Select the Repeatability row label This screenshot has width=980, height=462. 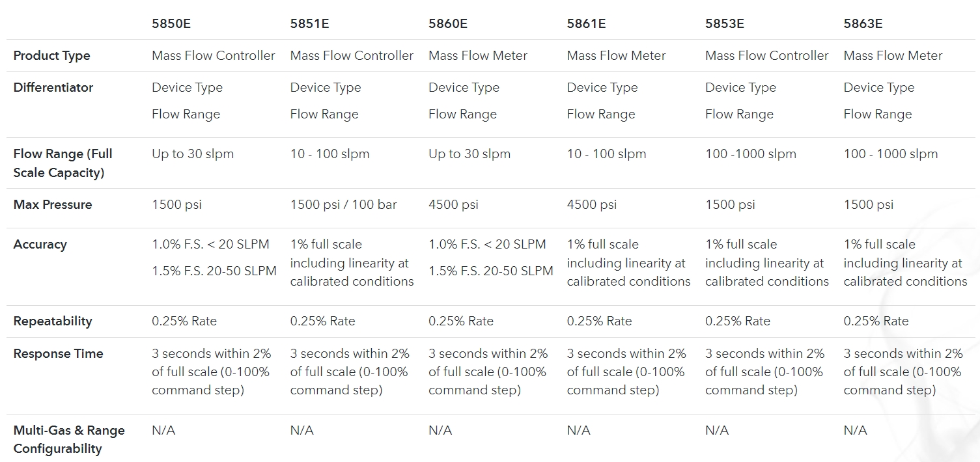53,321
